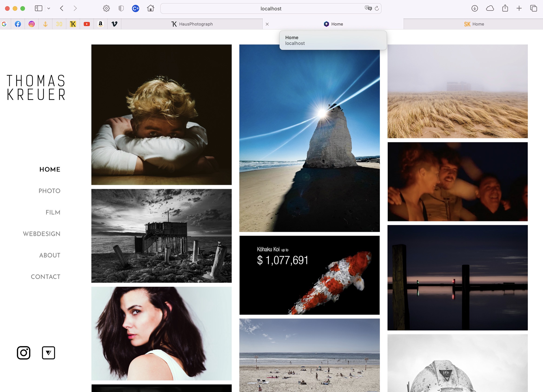Show the tab overview icon
Viewport: 543px width, 392px height.
[533, 8]
